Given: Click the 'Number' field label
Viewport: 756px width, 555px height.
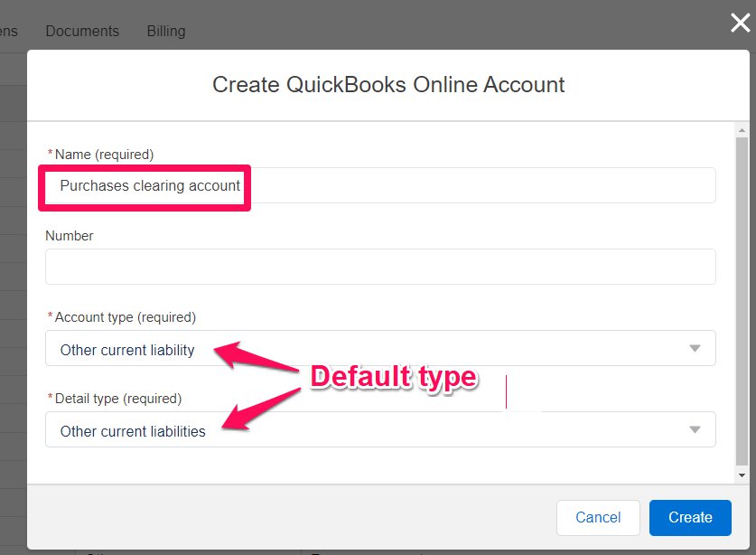Looking at the screenshot, I should click(70, 236).
